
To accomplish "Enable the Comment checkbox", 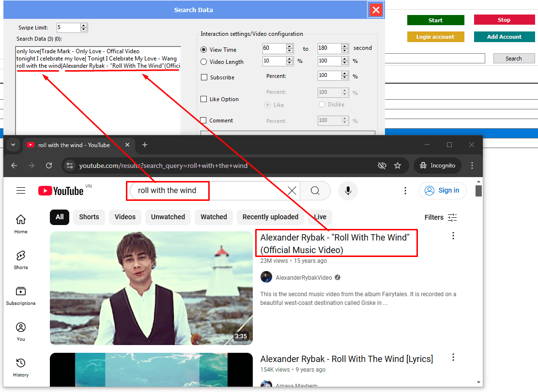I will point(203,121).
